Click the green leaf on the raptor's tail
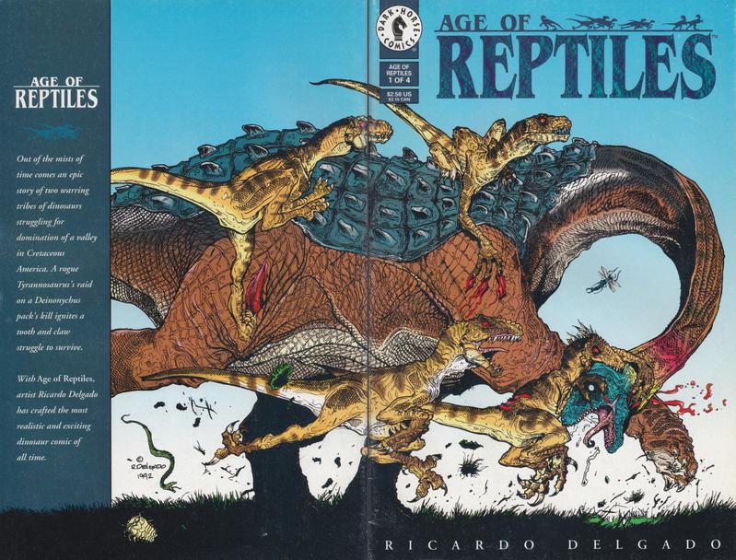The width and height of the screenshot is (736, 560). click(x=280, y=376)
